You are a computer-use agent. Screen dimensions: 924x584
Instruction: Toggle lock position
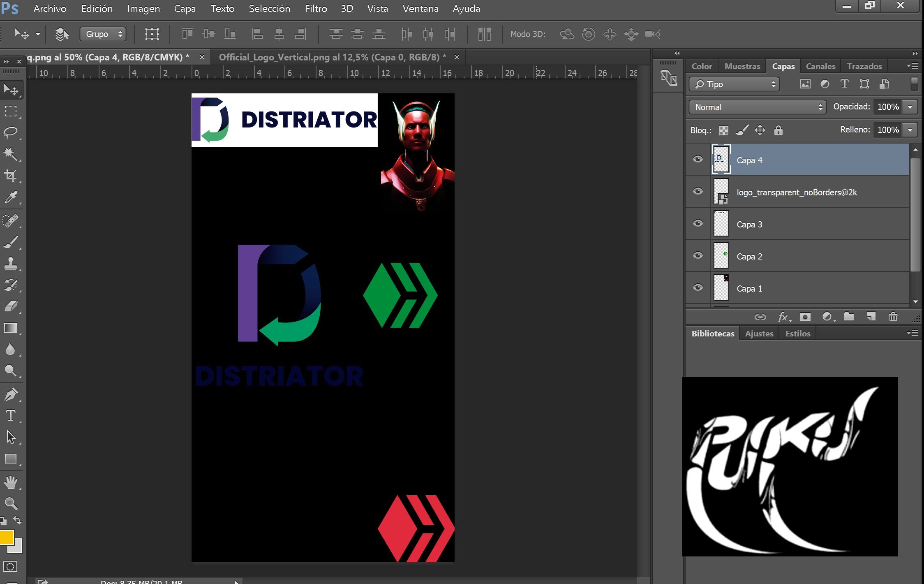[760, 130]
